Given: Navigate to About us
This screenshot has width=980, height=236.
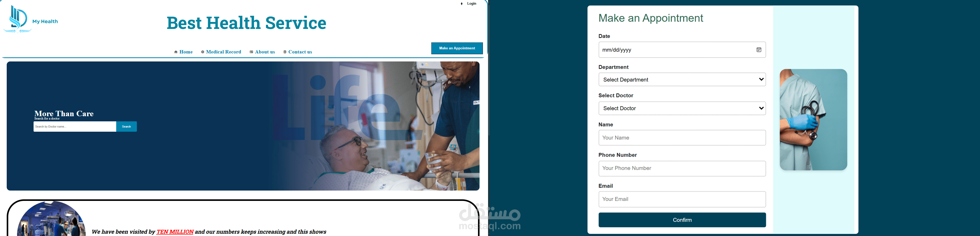Looking at the screenshot, I should [265, 52].
